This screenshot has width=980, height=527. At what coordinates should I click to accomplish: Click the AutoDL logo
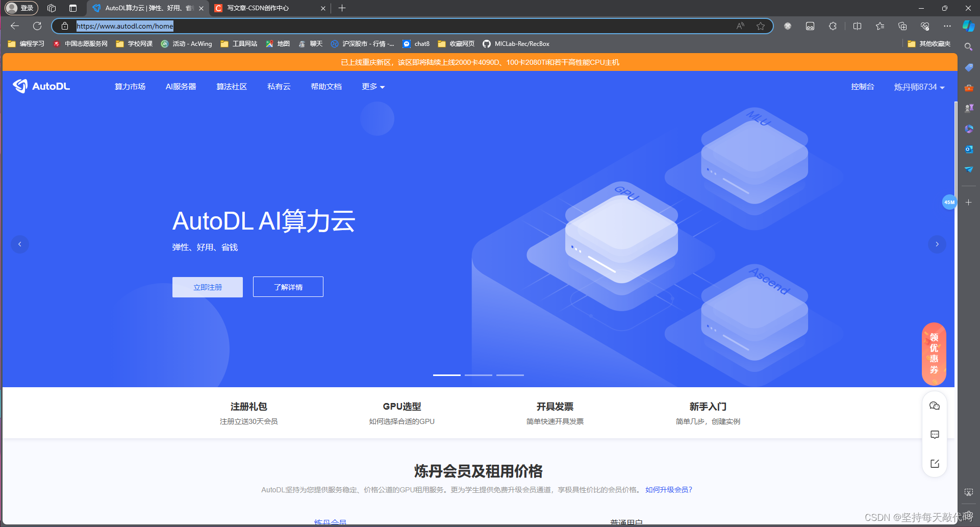41,86
